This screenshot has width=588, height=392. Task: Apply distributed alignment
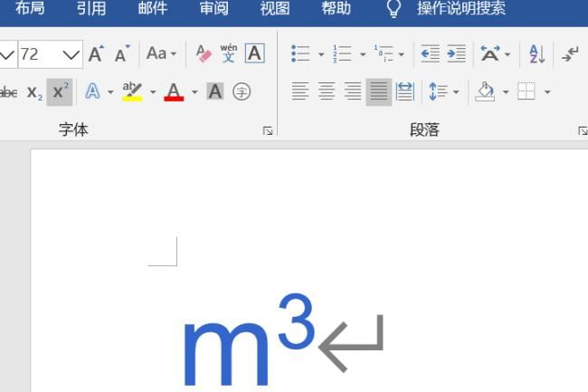pos(405,91)
